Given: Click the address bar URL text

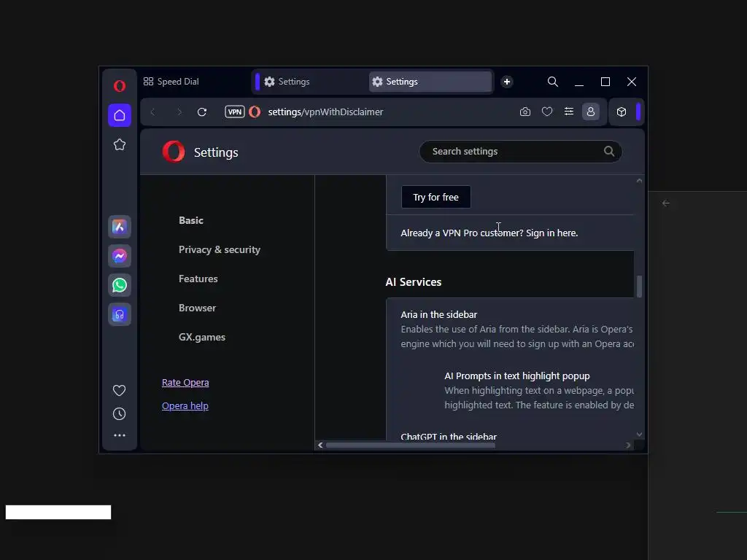Looking at the screenshot, I should pos(325,112).
